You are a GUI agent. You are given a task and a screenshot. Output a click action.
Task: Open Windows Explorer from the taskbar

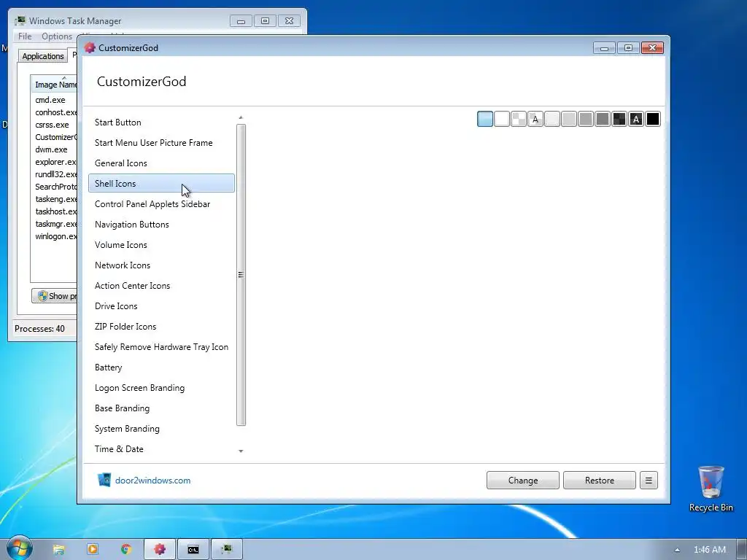click(58, 550)
